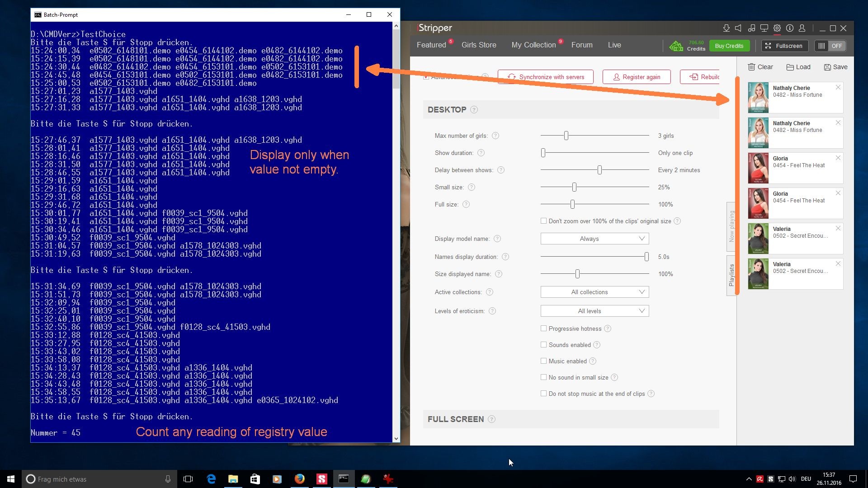Open the downloads icon in the title bar
868x488 pixels.
(x=726, y=28)
